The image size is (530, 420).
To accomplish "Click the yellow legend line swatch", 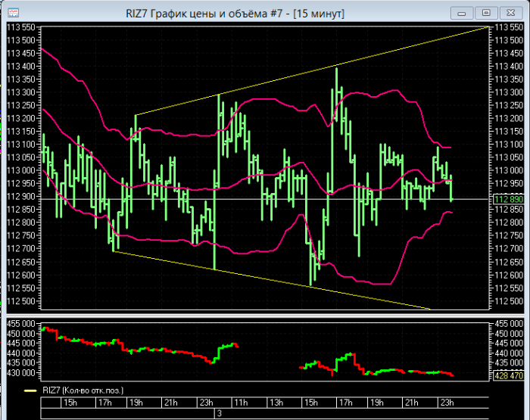I will point(30,391).
